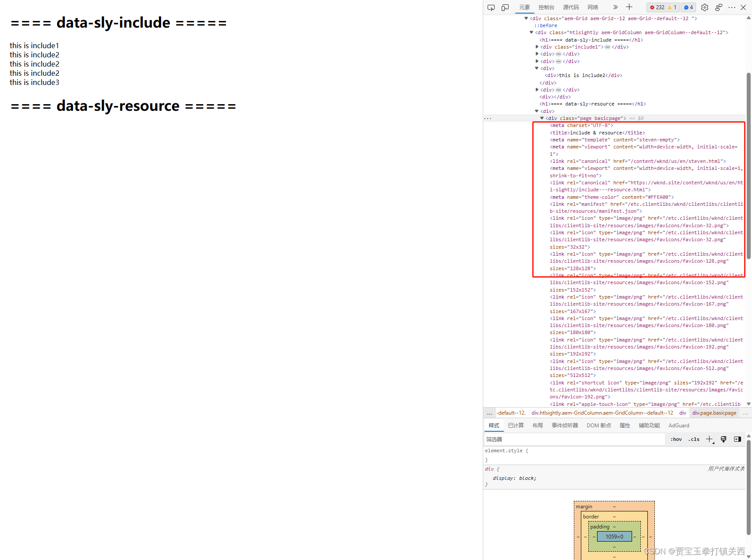Click the 1059×0 box model content area

click(614, 536)
